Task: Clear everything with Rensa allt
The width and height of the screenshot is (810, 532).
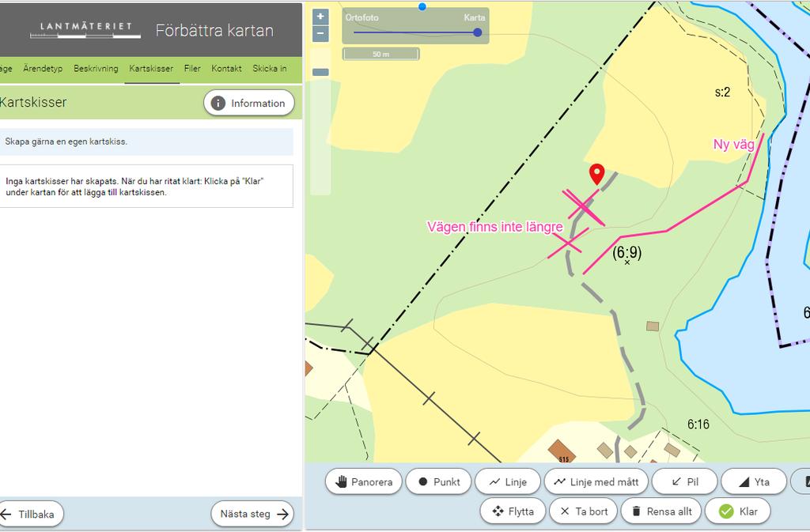Action: [660, 511]
